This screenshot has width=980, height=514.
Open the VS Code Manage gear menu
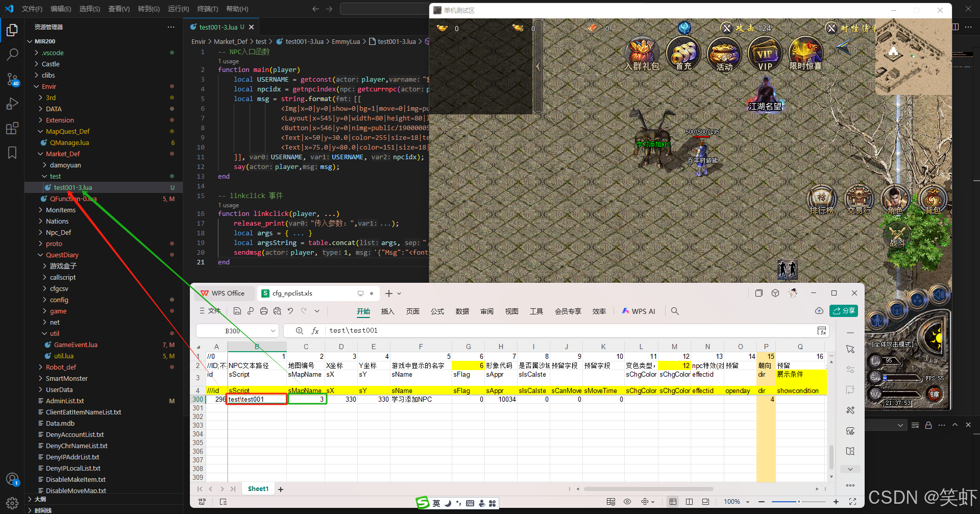[x=12, y=503]
